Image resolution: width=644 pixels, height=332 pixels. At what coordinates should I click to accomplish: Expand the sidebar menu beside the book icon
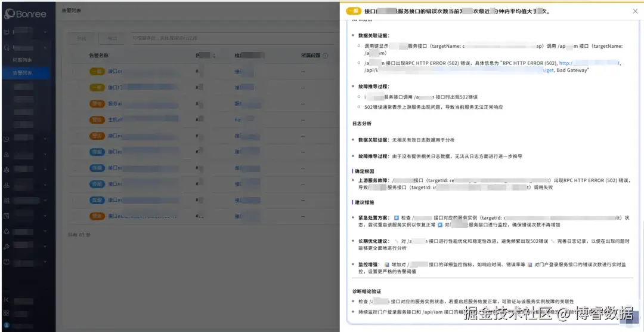[x=45, y=262]
